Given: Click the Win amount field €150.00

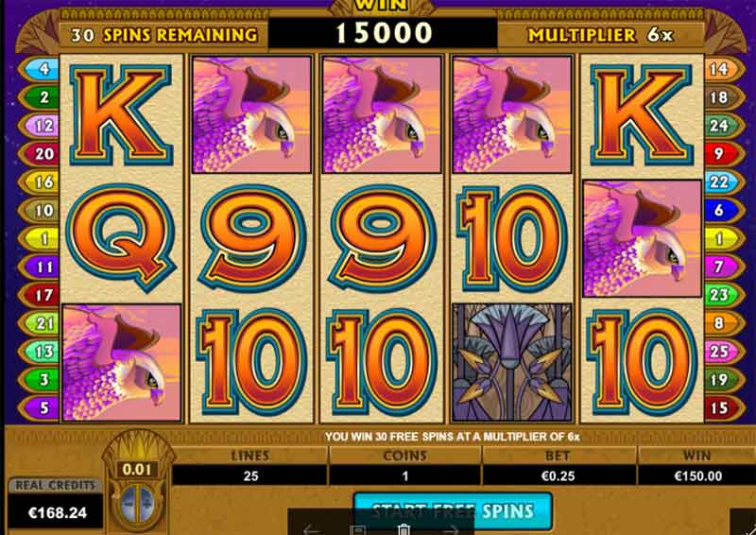Looking at the screenshot, I should pyautogui.click(x=697, y=475).
